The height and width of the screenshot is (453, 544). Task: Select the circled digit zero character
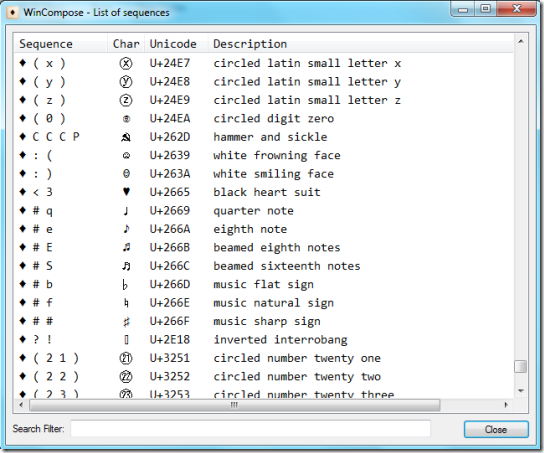point(126,119)
